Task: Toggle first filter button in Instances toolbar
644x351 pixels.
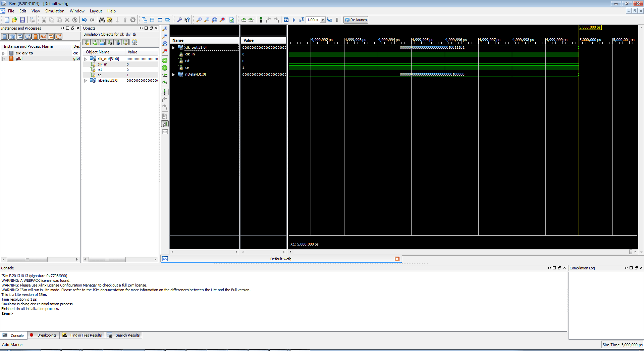Action: coord(5,36)
